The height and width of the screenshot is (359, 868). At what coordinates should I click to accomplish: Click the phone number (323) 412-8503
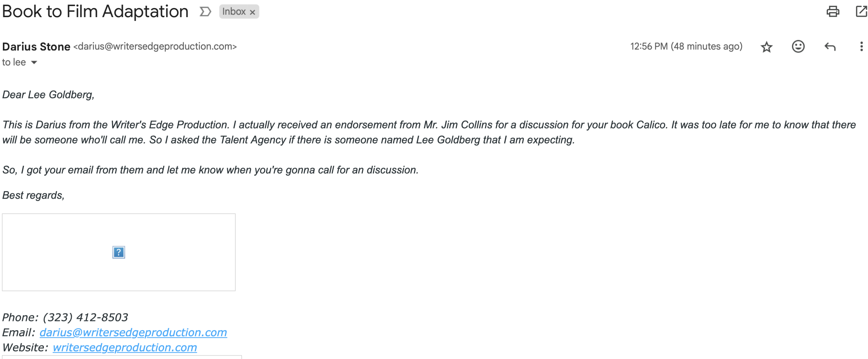click(85, 317)
